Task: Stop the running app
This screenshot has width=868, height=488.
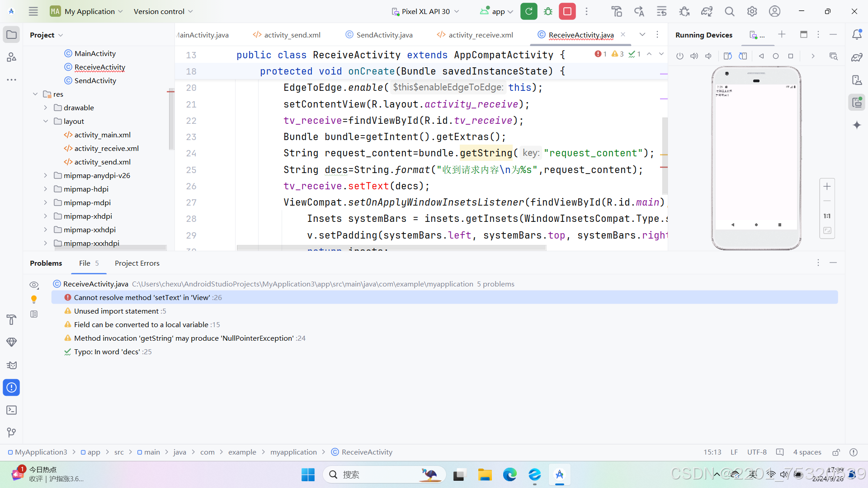Action: click(x=567, y=11)
